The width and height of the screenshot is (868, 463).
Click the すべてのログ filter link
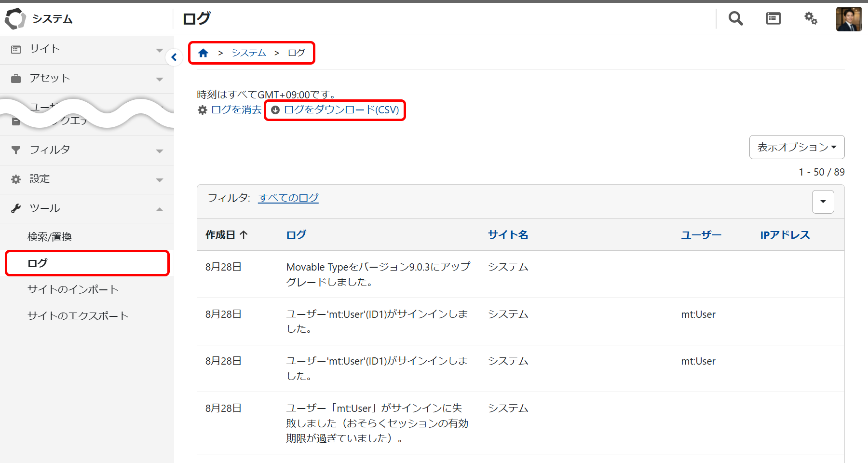point(288,198)
